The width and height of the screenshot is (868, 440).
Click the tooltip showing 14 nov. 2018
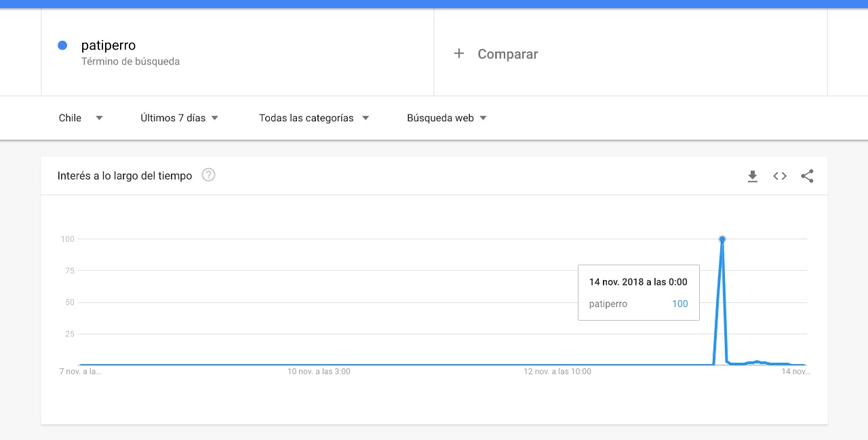click(638, 292)
